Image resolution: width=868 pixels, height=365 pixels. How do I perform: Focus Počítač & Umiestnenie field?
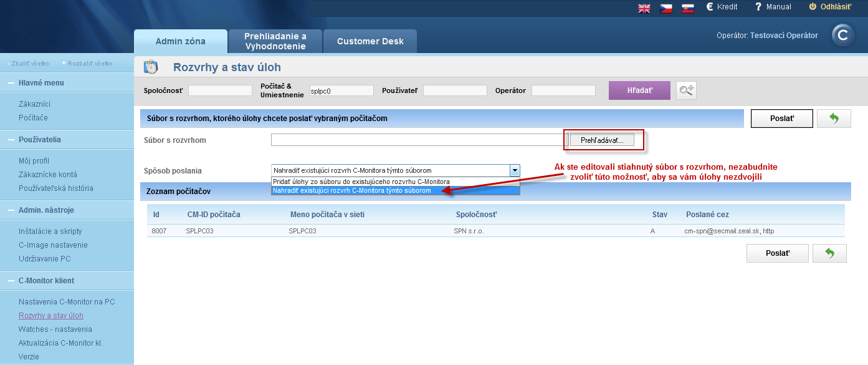[x=341, y=90]
